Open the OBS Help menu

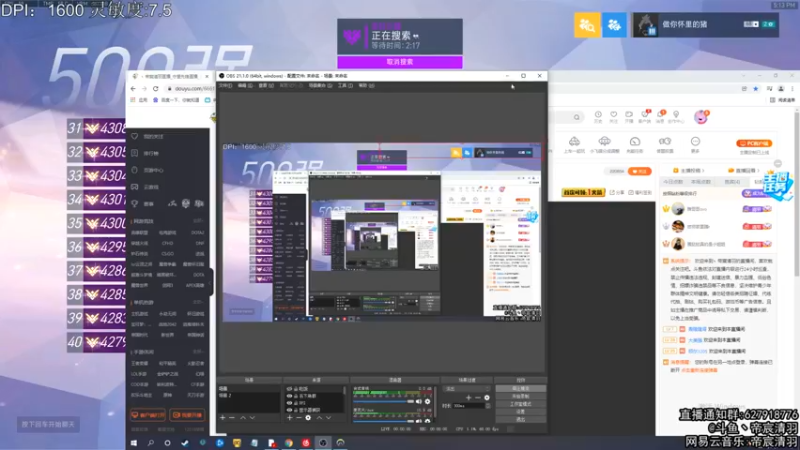pos(366,86)
